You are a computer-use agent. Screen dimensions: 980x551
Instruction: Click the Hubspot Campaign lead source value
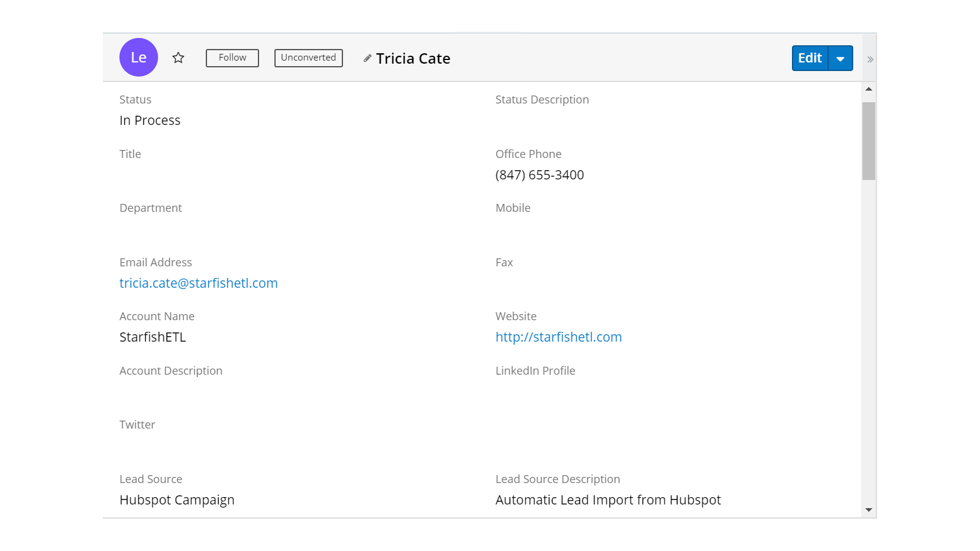(177, 500)
